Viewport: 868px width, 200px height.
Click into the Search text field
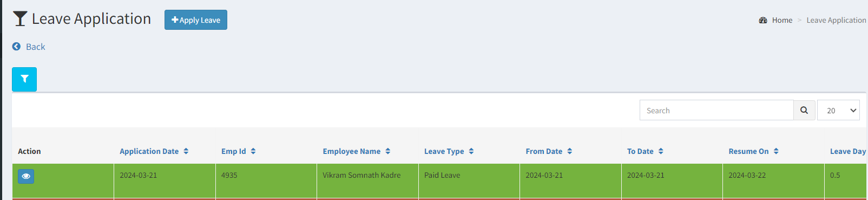(716, 110)
